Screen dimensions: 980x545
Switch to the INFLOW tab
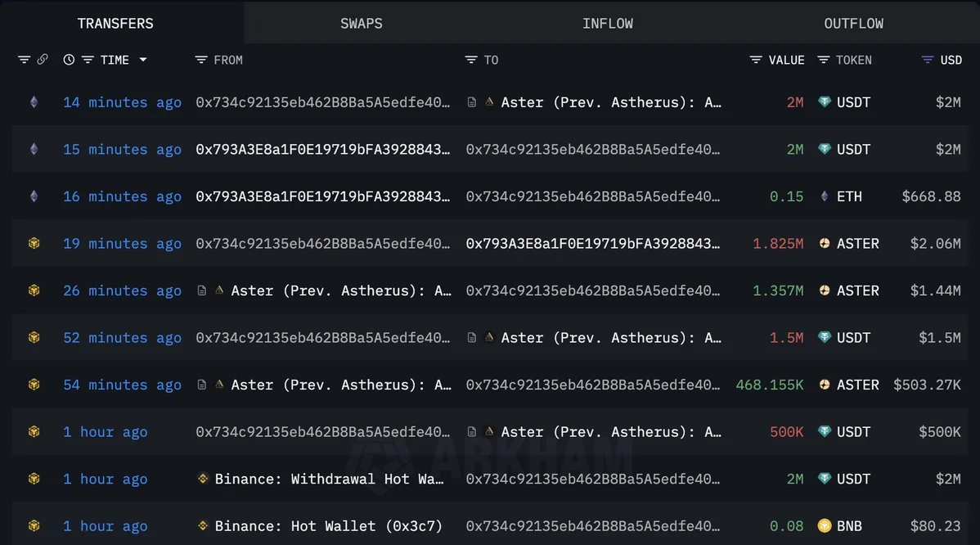[607, 24]
